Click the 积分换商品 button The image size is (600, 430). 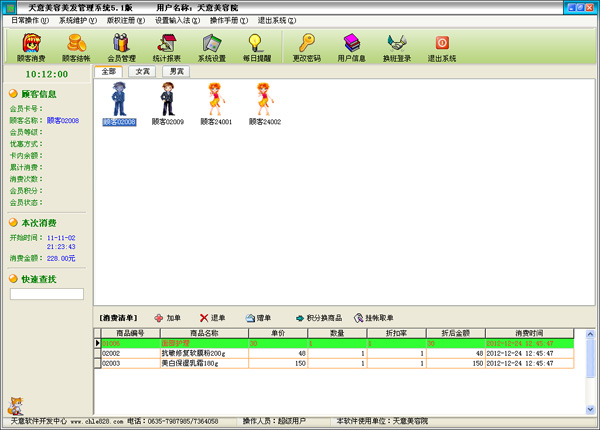pyautogui.click(x=319, y=317)
